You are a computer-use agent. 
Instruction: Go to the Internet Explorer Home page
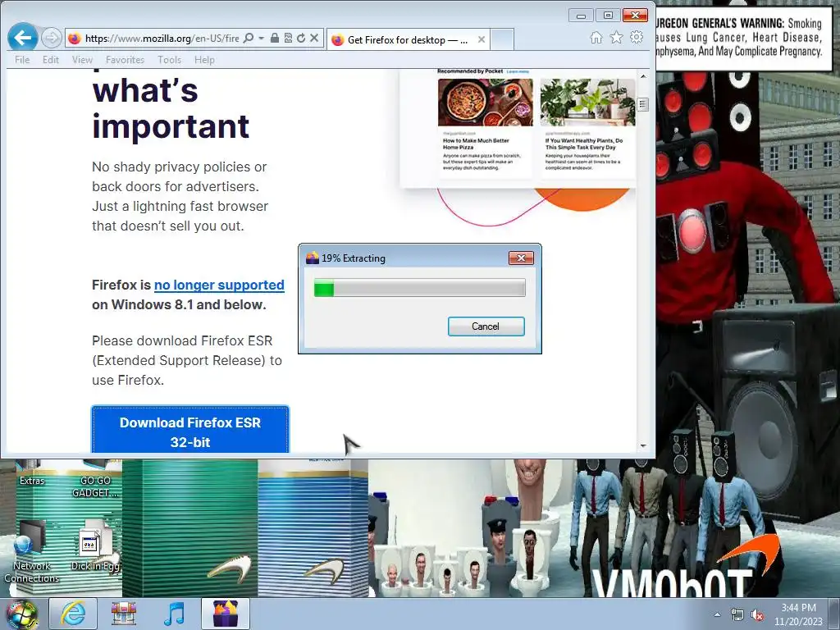tap(596, 38)
